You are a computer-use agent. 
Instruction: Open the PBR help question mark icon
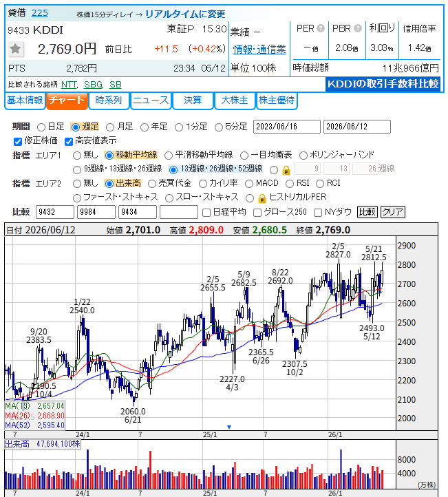358,28
